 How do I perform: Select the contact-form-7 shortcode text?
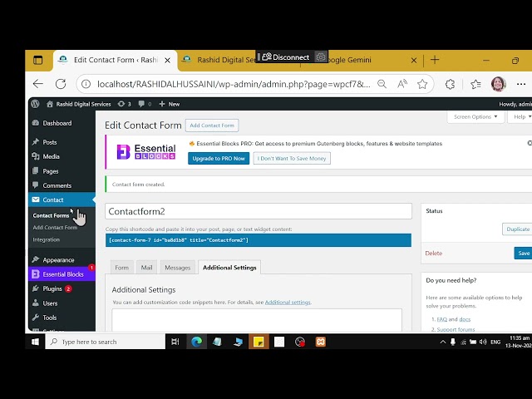pyautogui.click(x=259, y=240)
